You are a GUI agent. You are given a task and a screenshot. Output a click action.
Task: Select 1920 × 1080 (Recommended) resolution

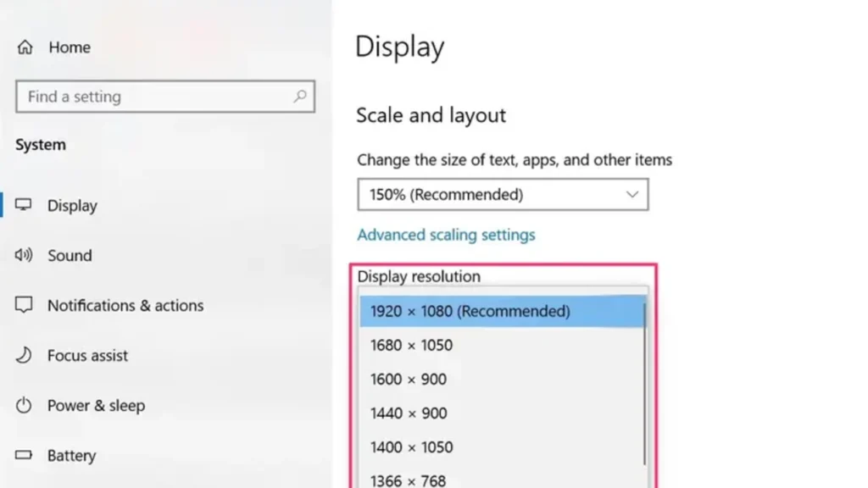point(502,311)
